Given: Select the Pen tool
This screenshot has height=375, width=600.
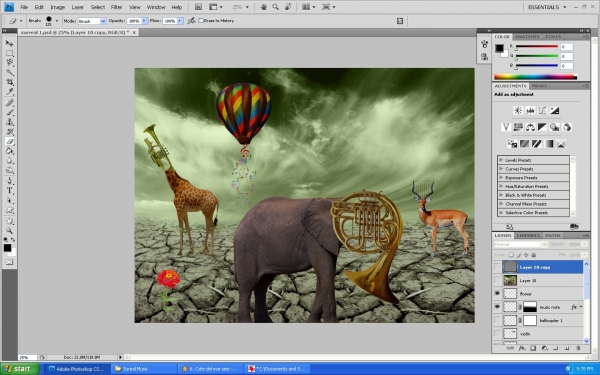Looking at the screenshot, I should pos(9,181).
